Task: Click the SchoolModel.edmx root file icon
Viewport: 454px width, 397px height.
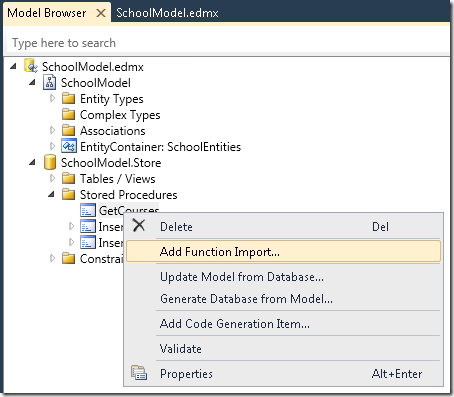Action: coord(31,66)
